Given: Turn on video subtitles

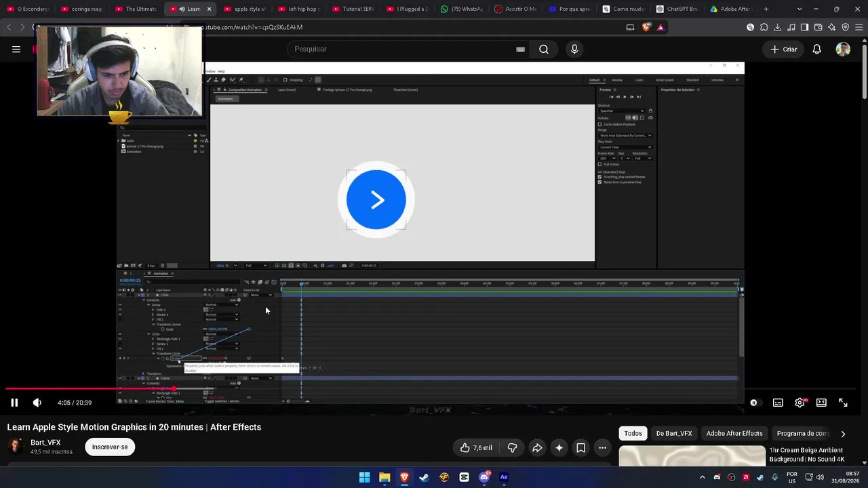Looking at the screenshot, I should (778, 403).
